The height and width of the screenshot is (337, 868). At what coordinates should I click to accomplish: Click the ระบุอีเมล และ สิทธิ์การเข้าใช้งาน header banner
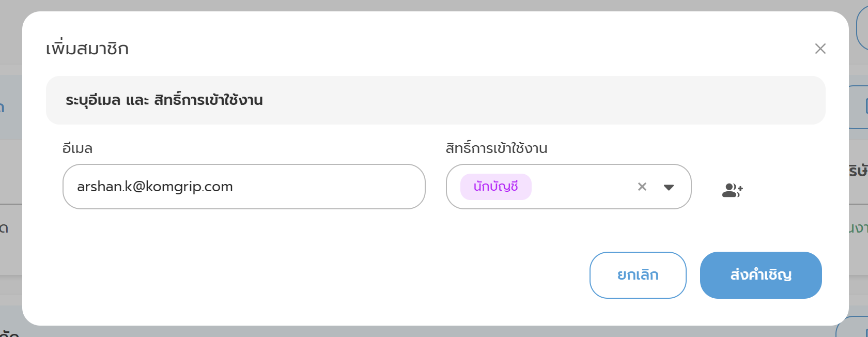(435, 100)
